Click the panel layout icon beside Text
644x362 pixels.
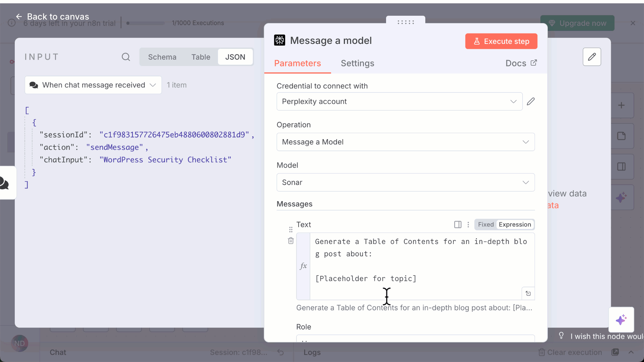pyautogui.click(x=458, y=225)
